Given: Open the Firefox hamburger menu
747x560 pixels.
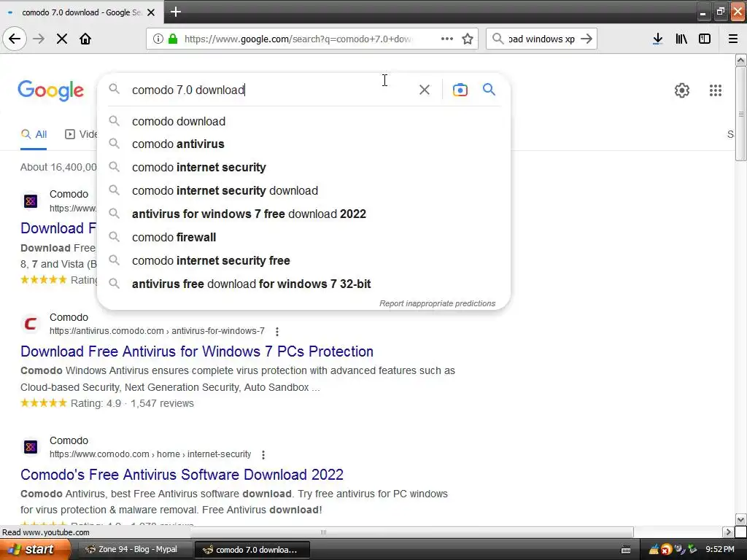Looking at the screenshot, I should (733, 39).
